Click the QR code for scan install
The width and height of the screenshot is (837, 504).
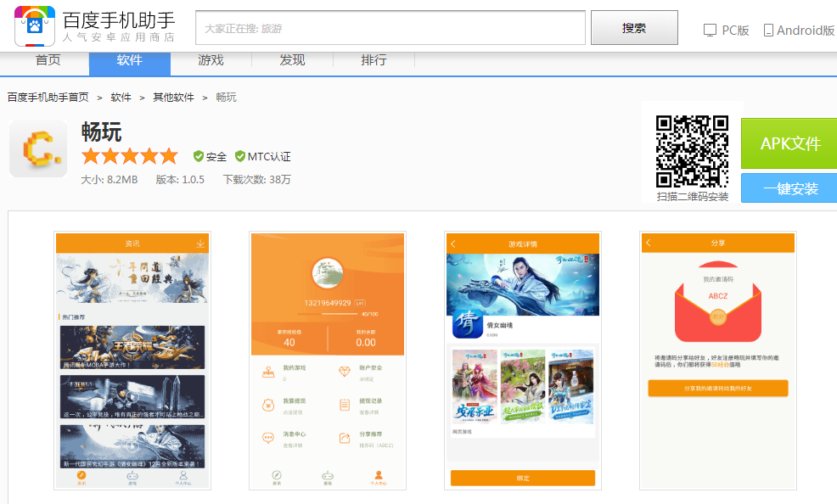click(692, 151)
